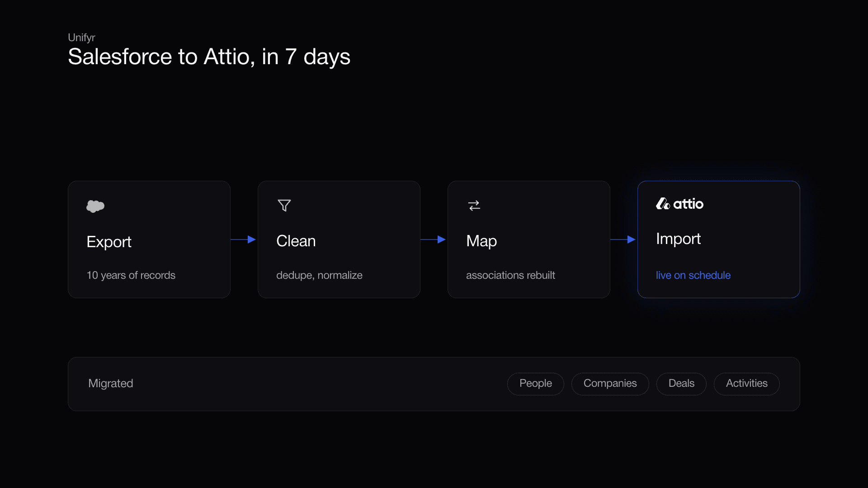Click the Migrated label
The height and width of the screenshot is (488, 868).
click(x=111, y=384)
